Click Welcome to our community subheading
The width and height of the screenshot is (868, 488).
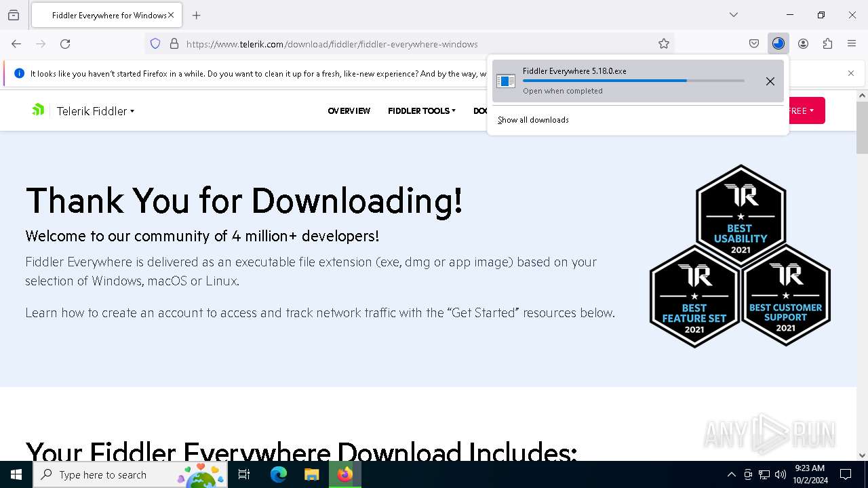pyautogui.click(x=202, y=236)
